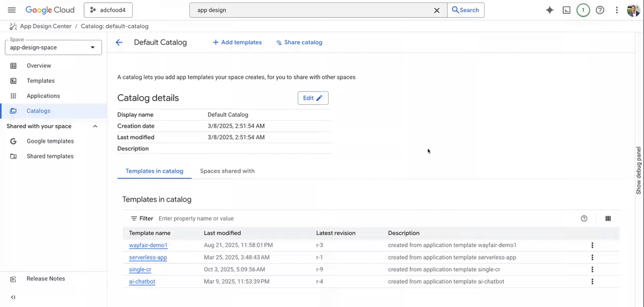Select Templates in the sidebar
644x307 pixels.
[x=40, y=81]
